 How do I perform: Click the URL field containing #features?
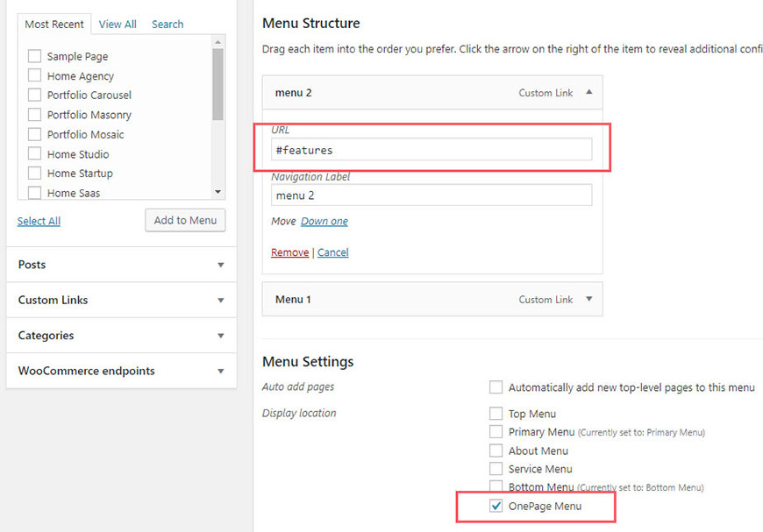point(431,150)
